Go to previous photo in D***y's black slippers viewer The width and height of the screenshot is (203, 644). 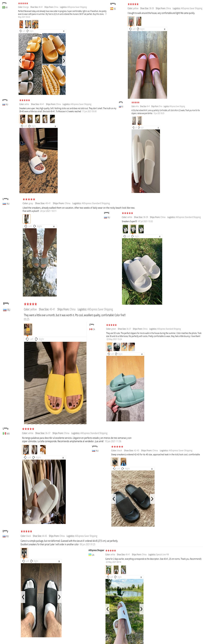[23, 597]
